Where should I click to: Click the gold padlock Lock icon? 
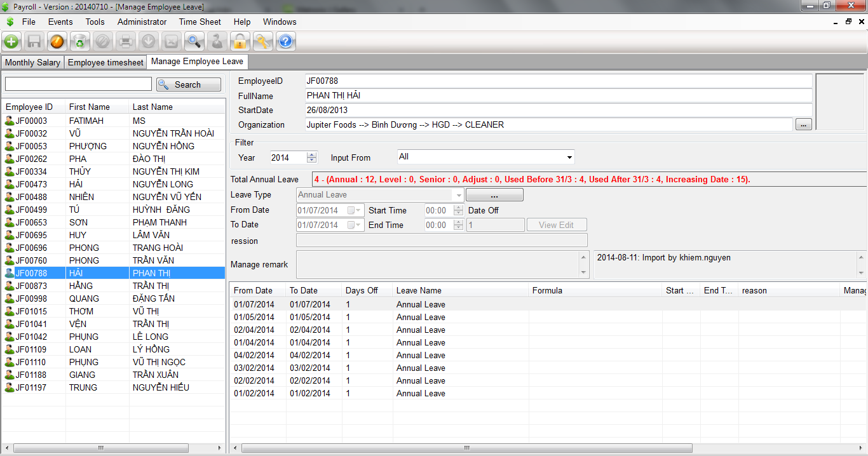tap(240, 42)
